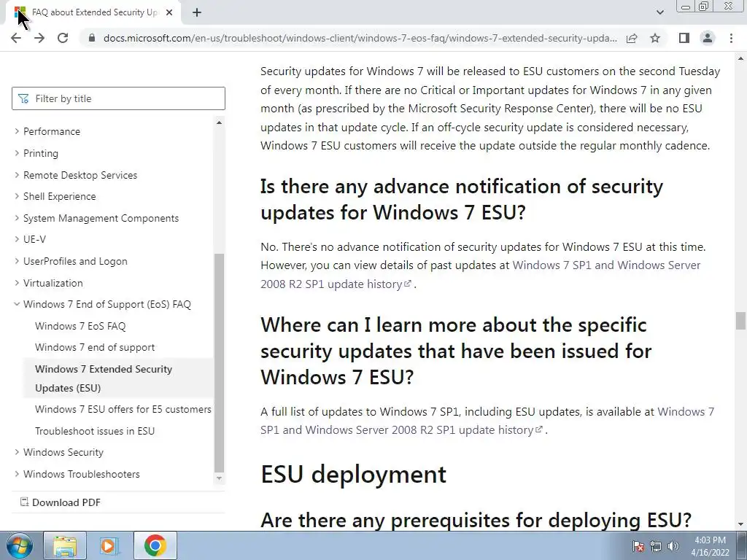This screenshot has height=560, width=747.
Task: Open the clock showing 4:03 PM
Action: coord(710,546)
